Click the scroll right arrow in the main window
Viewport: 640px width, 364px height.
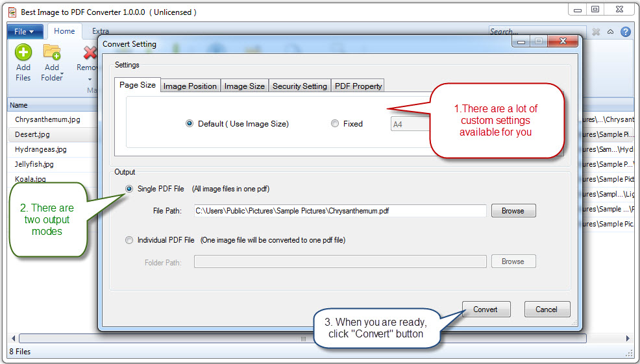(628, 338)
